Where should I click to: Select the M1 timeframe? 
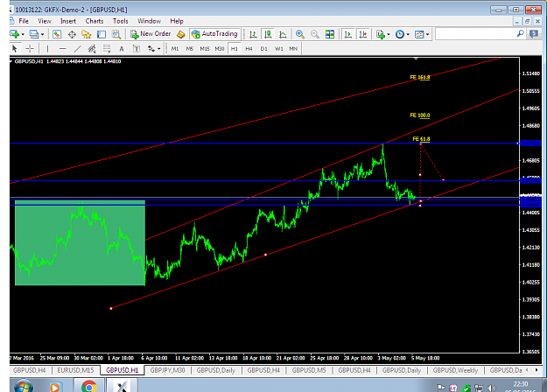175,48
